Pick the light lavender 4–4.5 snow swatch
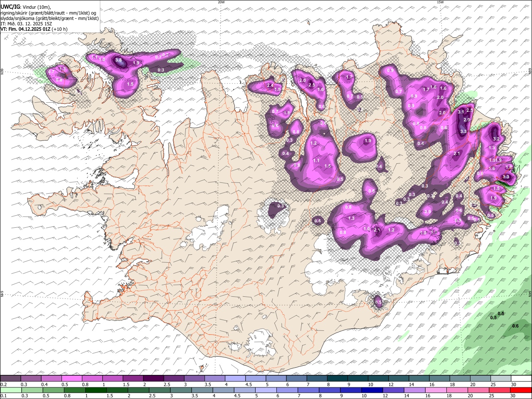The height and width of the screenshot is (399, 532). (235, 379)
